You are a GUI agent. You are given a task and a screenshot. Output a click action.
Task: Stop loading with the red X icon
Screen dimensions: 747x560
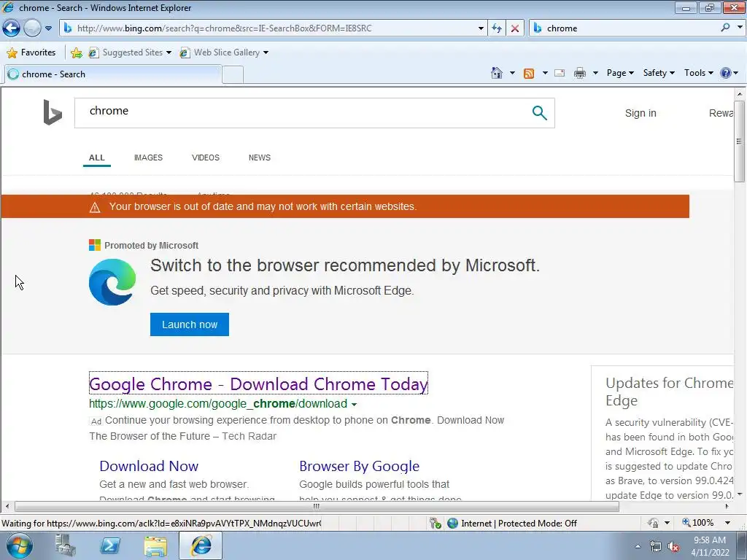(x=515, y=28)
